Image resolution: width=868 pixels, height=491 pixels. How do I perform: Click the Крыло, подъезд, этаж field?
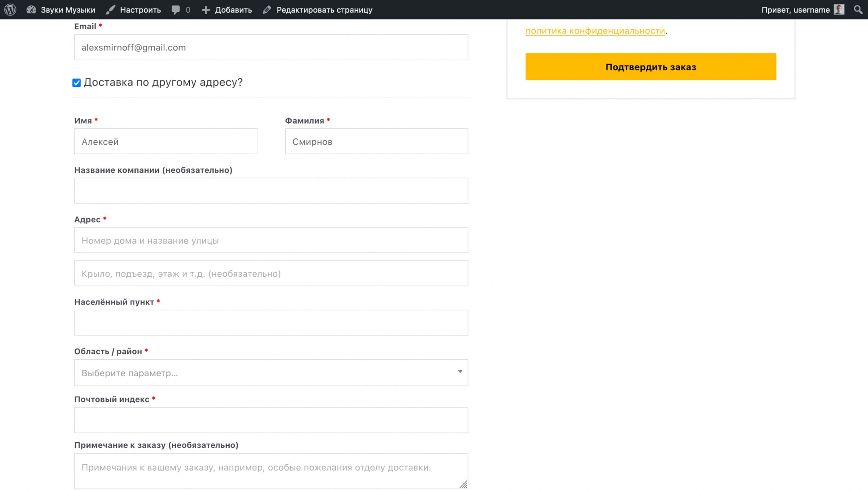271,273
